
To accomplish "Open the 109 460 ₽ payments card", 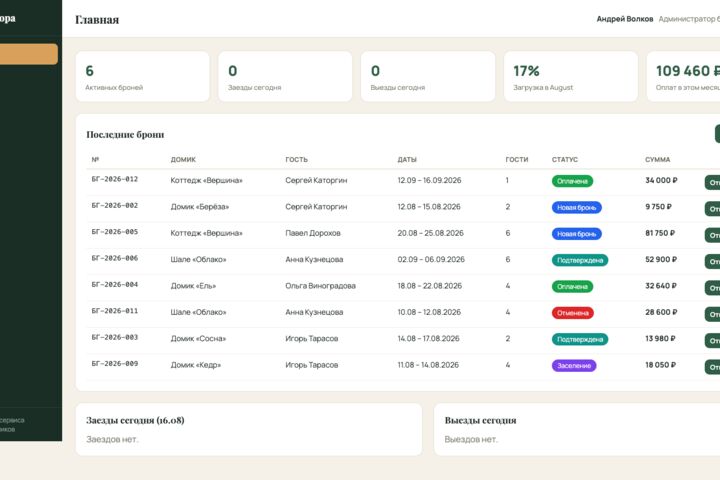I will point(683,76).
